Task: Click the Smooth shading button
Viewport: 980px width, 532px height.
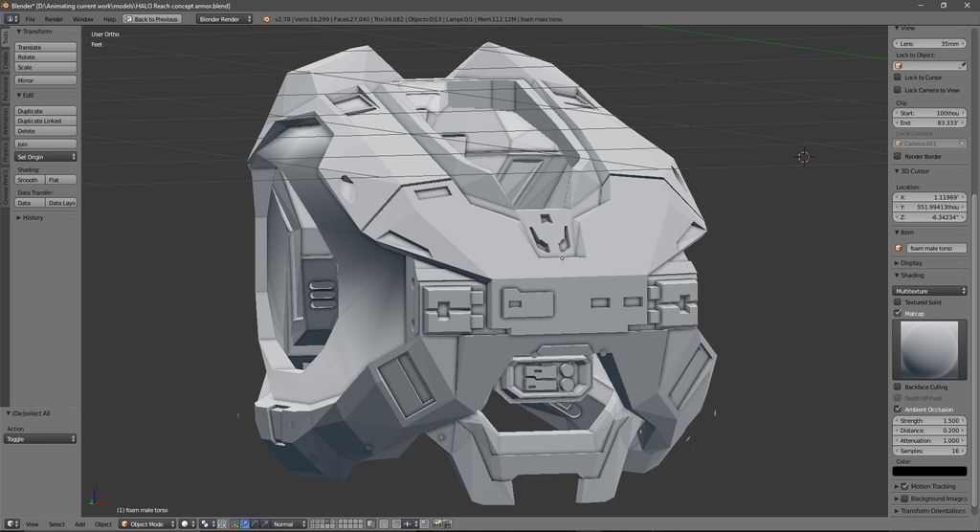Action: [29, 180]
